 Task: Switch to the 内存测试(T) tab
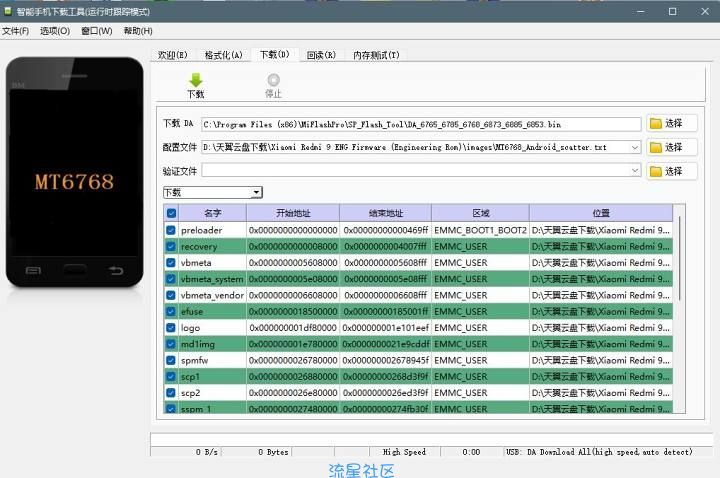377,55
